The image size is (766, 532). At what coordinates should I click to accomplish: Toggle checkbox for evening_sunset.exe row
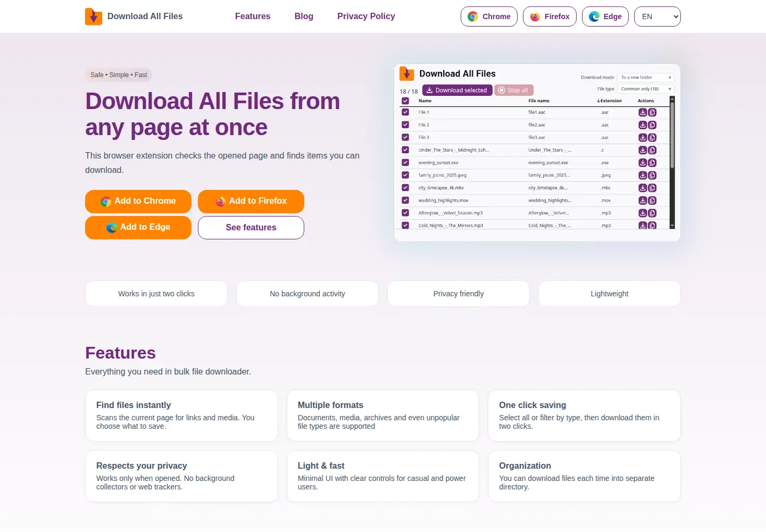(405, 163)
